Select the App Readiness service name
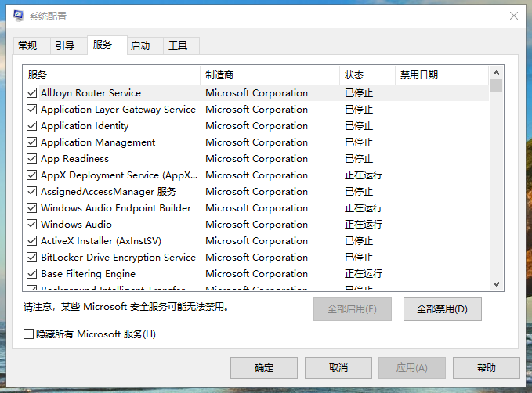Screen dimensions: 532x393 [75, 159]
